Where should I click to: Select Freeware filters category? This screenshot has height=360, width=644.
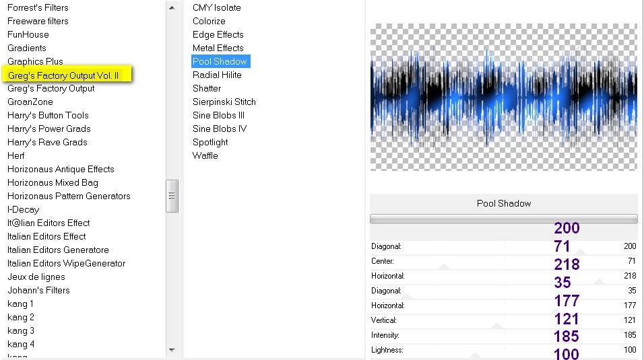[38, 21]
